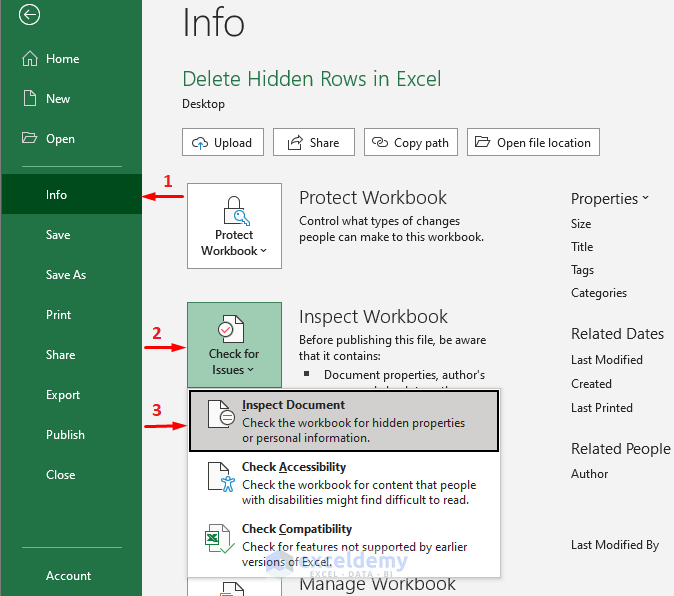Select the Info tab

click(71, 194)
